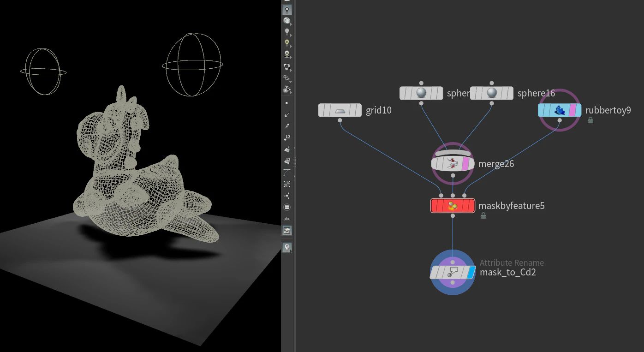Click the sunglasses hide-objects icon
Screen dimensions: 644x352
pos(287,78)
